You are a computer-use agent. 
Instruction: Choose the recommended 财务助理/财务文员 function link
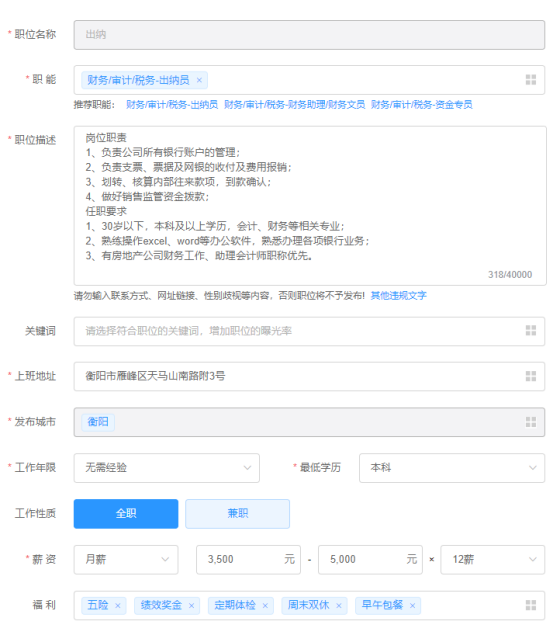coord(294,104)
